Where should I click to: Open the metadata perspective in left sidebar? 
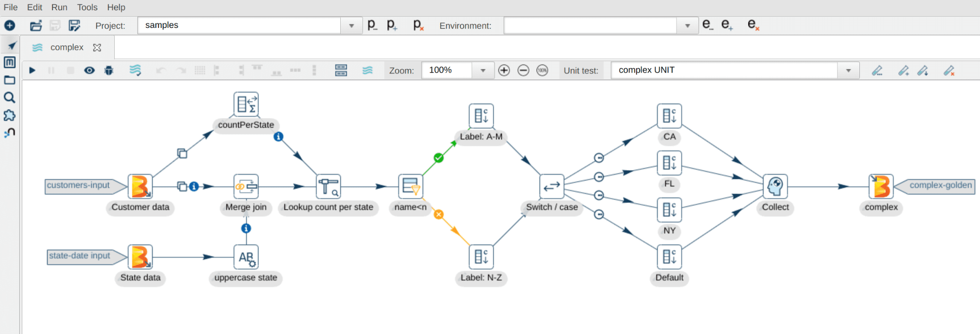tap(10, 63)
